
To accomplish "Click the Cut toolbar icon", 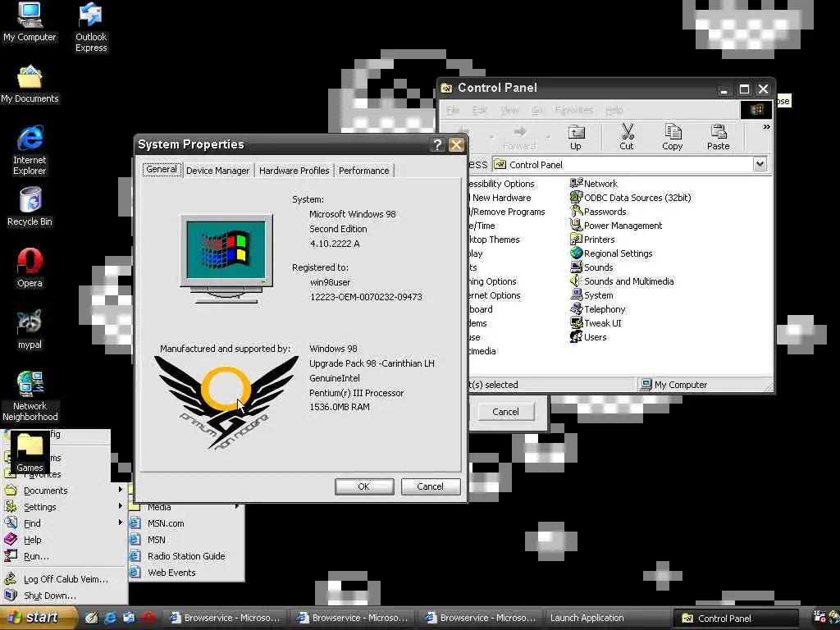I will (626, 137).
